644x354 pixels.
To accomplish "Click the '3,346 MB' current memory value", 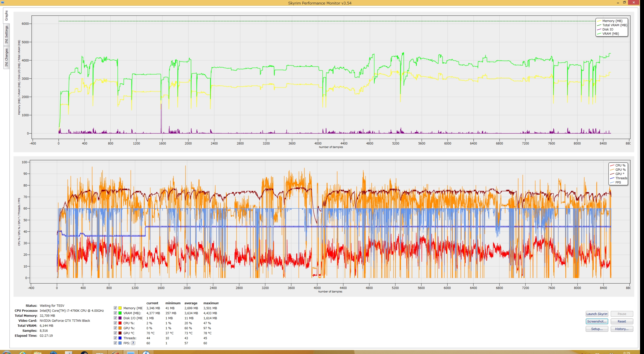I will [153, 308].
